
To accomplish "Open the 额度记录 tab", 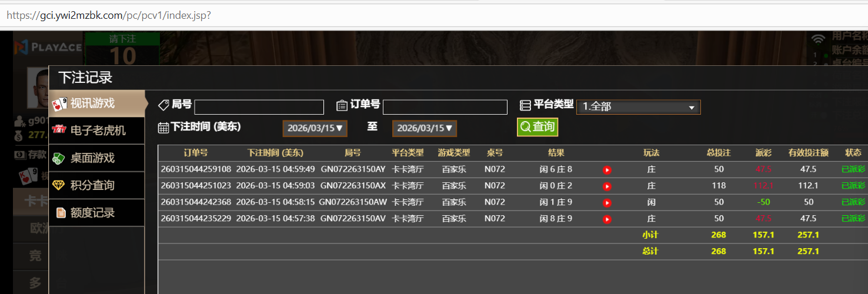I will (x=96, y=213).
